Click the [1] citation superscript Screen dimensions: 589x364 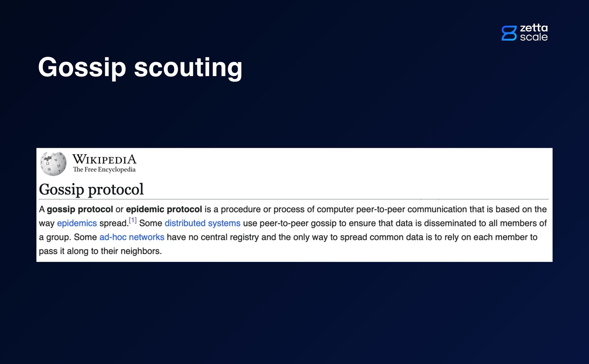click(x=133, y=220)
